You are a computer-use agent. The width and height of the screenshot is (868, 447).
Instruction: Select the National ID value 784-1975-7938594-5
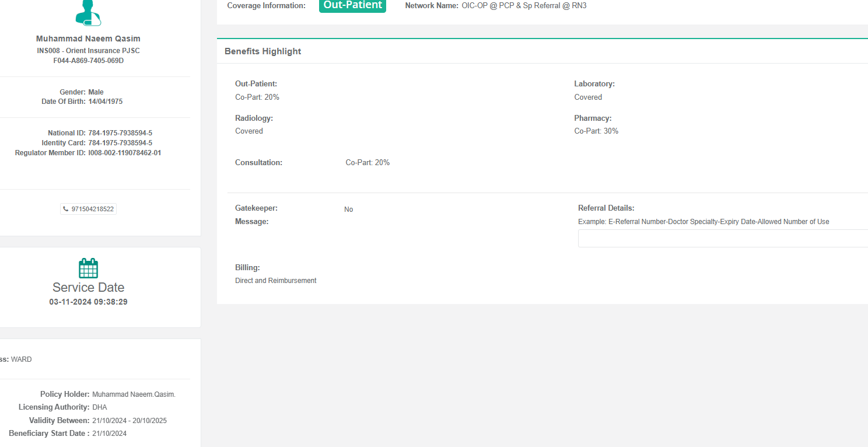(120, 133)
